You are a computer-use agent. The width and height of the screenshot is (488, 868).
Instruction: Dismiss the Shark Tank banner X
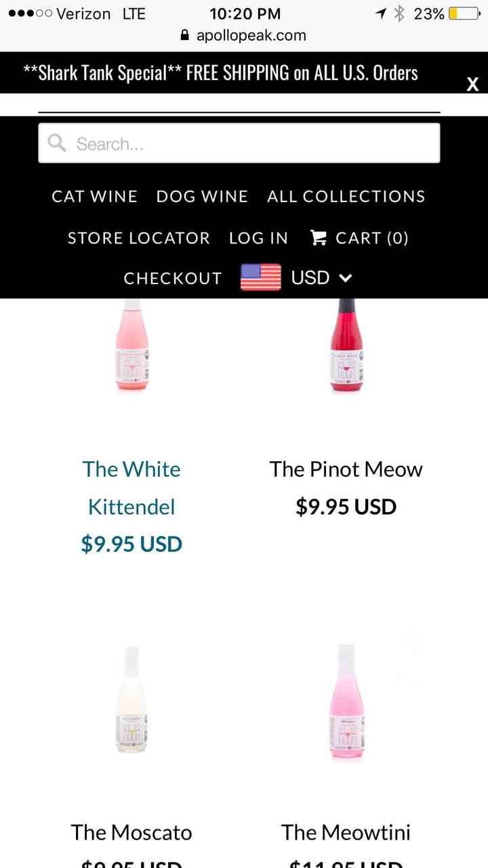[472, 84]
